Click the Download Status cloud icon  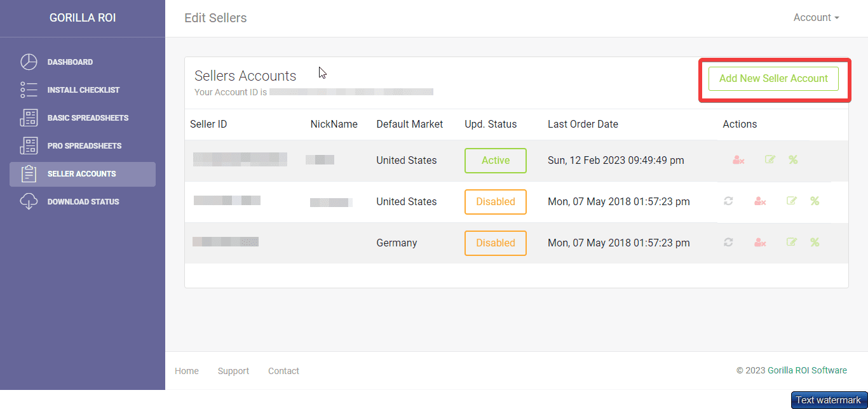point(29,202)
